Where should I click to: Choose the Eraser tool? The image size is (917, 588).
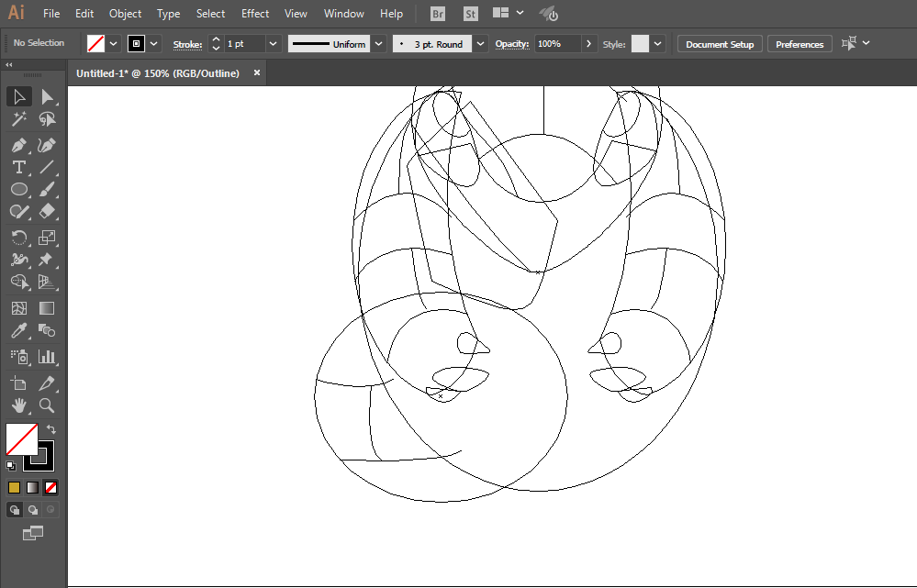point(47,212)
